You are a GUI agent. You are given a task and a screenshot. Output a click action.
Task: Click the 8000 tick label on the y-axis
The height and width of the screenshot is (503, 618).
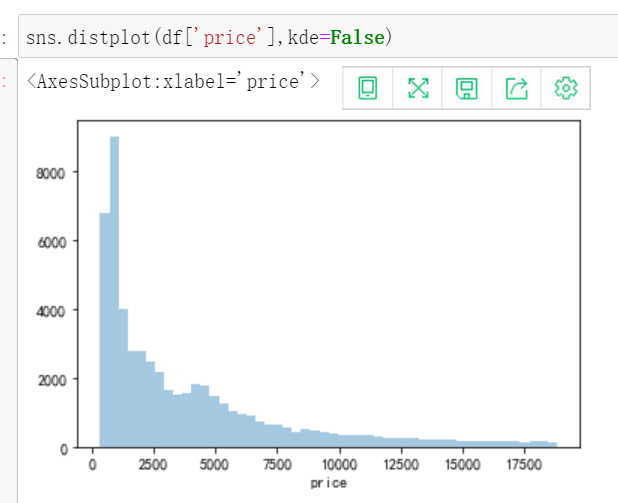(50, 173)
